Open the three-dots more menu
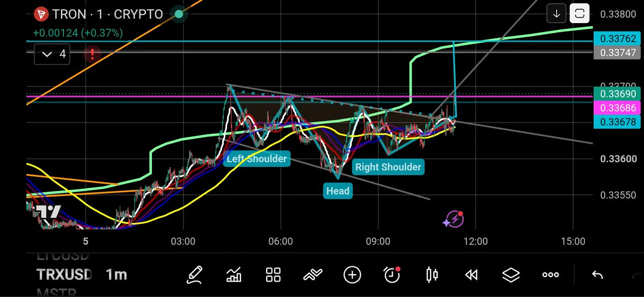This screenshot has width=644, height=297. click(551, 275)
